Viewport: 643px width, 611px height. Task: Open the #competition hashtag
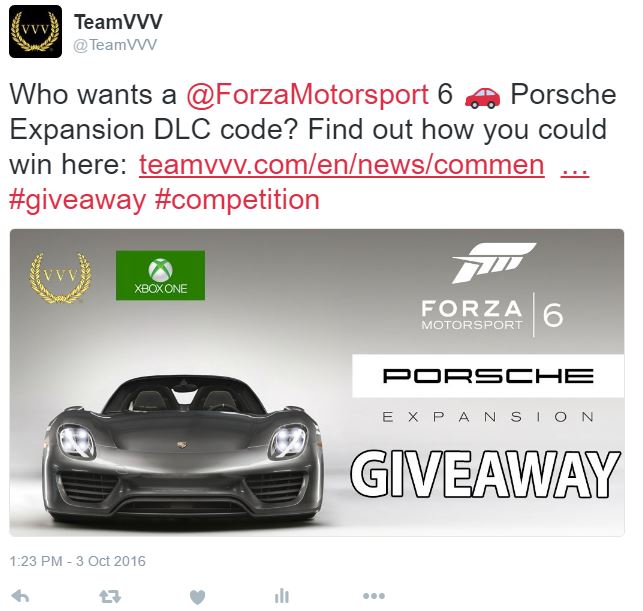point(237,201)
